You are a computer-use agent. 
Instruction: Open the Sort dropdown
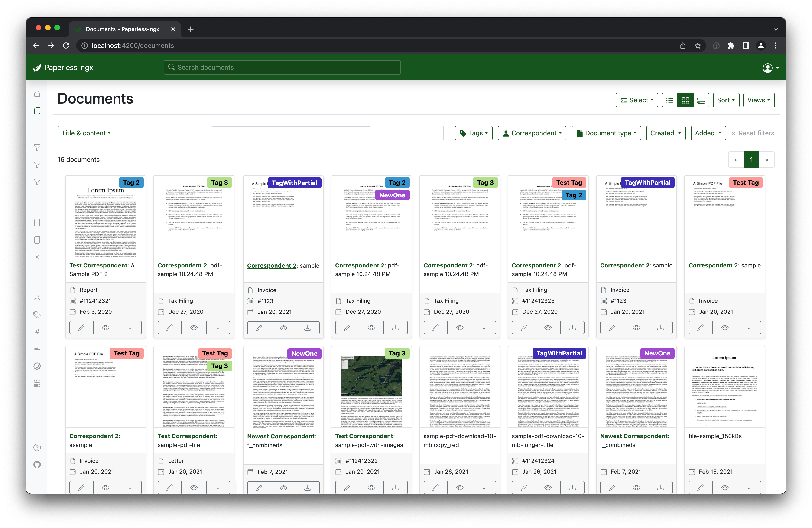(726, 100)
